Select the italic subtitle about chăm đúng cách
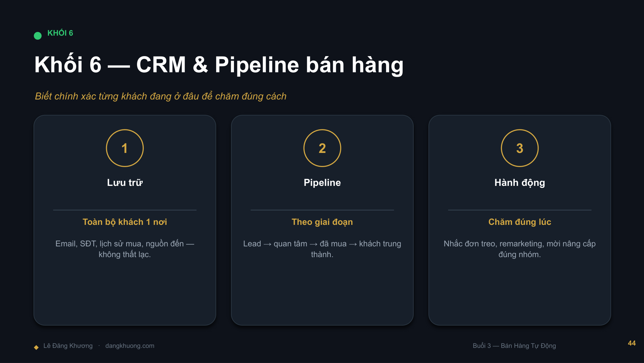This screenshot has width=644, height=363. [160, 96]
